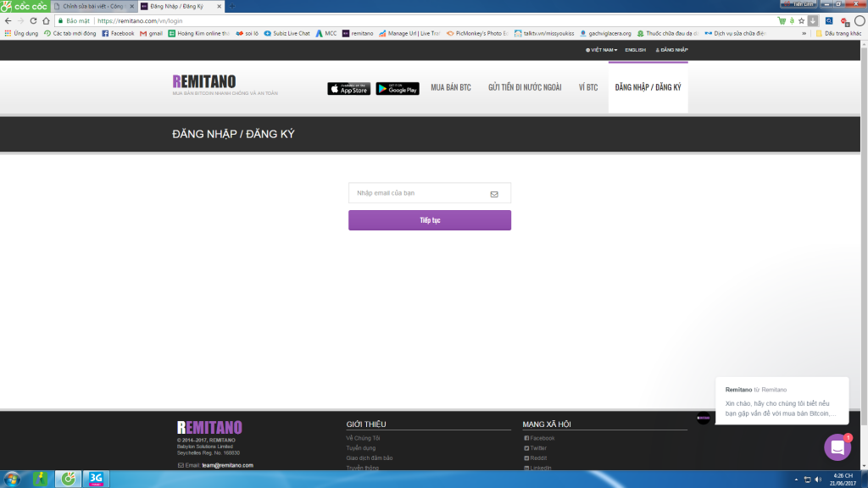The width and height of the screenshot is (868, 488).
Task: Open the downloads arrow button
Action: click(813, 21)
